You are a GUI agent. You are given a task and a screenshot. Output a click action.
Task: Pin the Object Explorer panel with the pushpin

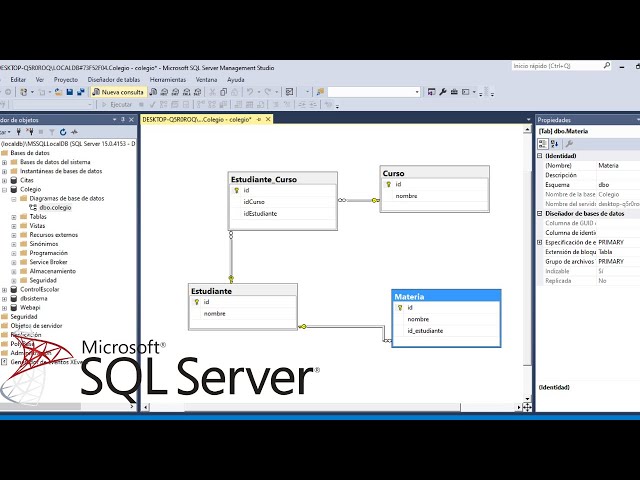coord(123,120)
